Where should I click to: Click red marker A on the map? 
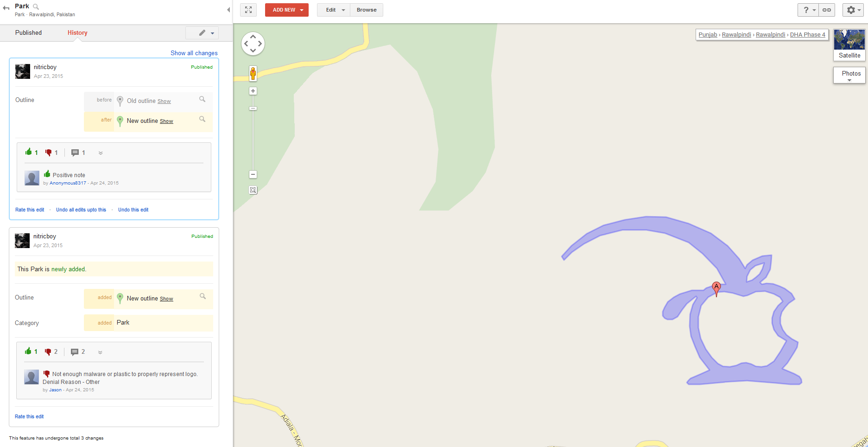point(716,288)
